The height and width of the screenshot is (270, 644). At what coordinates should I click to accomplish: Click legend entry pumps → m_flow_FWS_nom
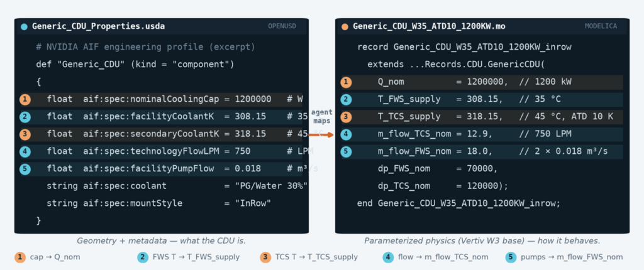click(564, 257)
